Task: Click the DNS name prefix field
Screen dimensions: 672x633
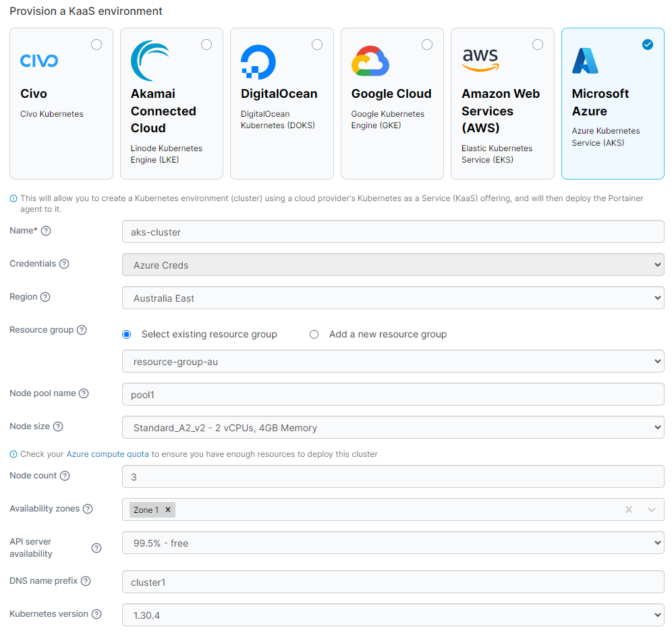Action: click(x=393, y=582)
